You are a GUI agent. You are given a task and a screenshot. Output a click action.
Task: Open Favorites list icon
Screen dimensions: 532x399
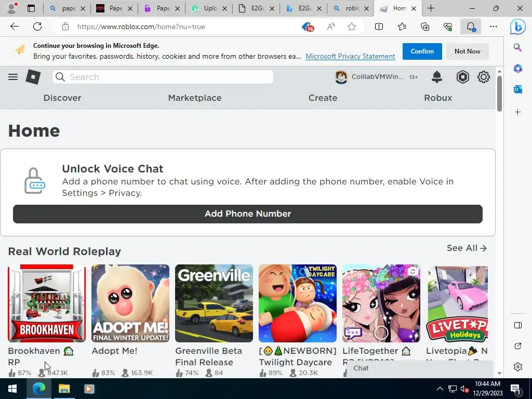402,26
